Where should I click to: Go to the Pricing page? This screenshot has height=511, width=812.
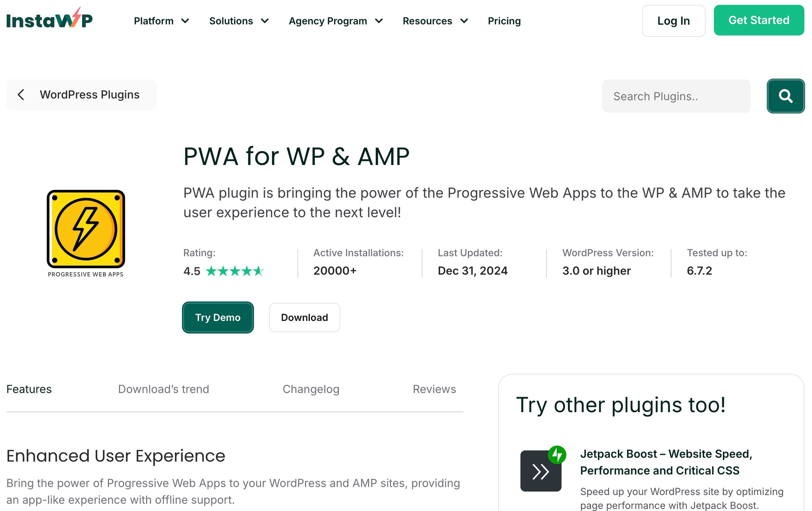(504, 21)
